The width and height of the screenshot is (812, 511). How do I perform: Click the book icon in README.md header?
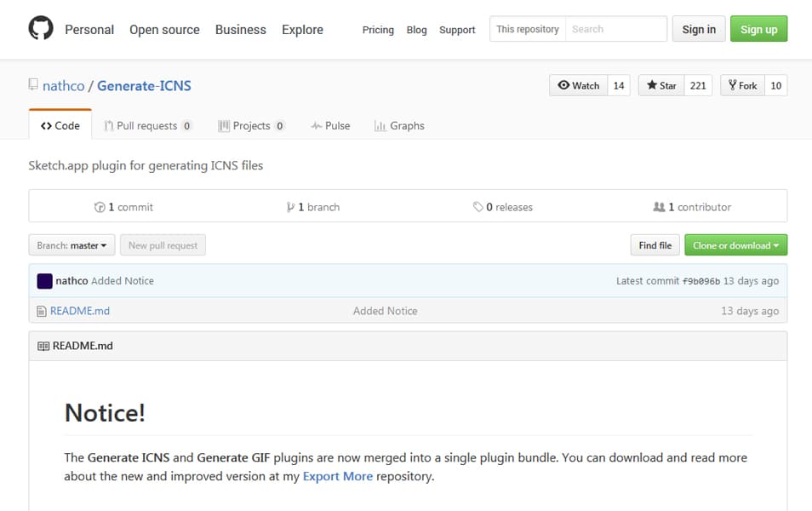click(43, 346)
